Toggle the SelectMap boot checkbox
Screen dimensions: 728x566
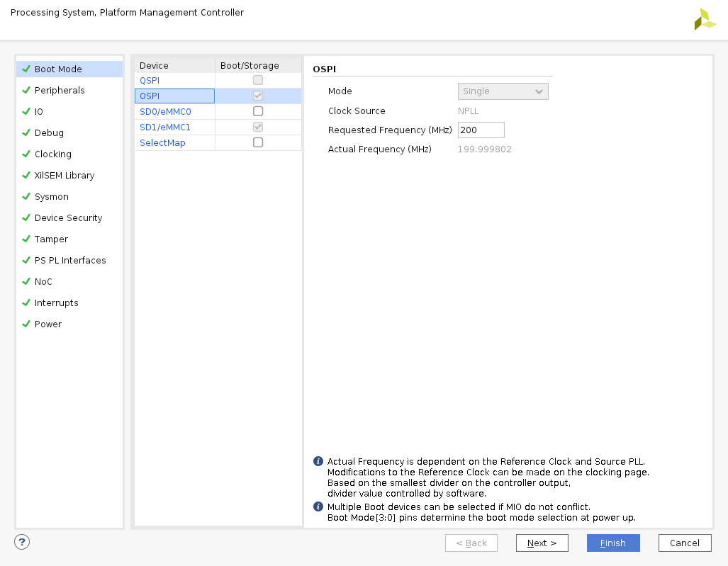pos(258,142)
